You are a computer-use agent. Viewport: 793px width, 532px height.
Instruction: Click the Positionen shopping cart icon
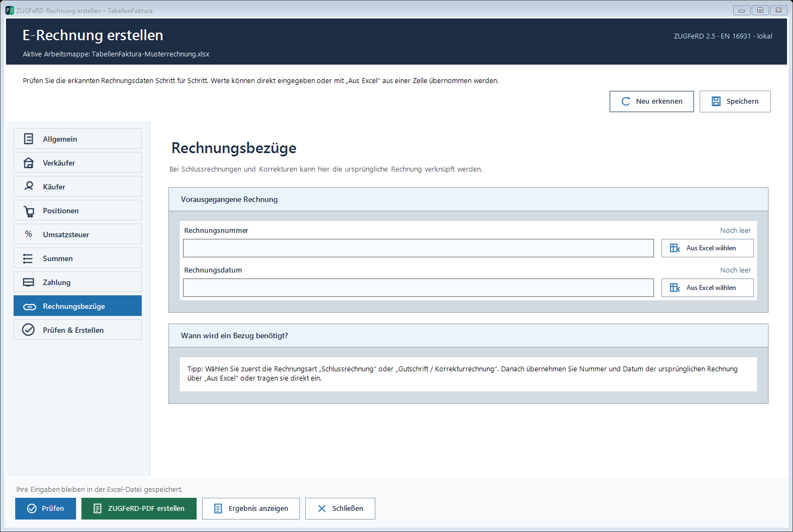pos(29,211)
